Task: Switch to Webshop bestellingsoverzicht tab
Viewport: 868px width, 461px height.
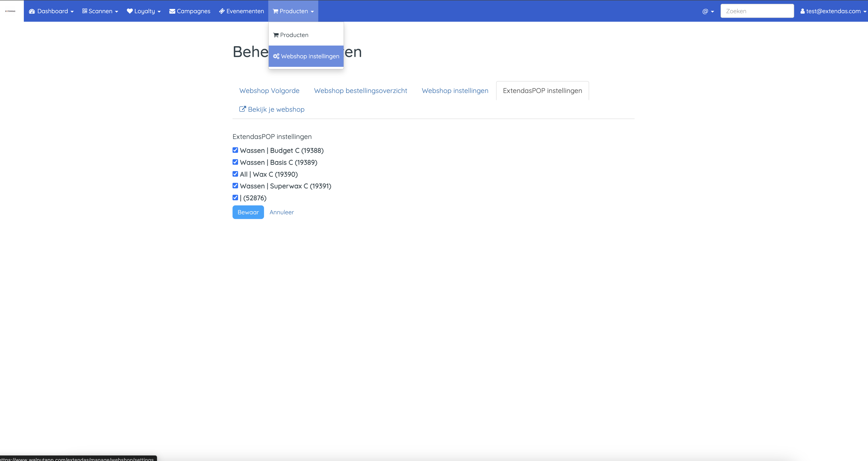Action: point(360,91)
